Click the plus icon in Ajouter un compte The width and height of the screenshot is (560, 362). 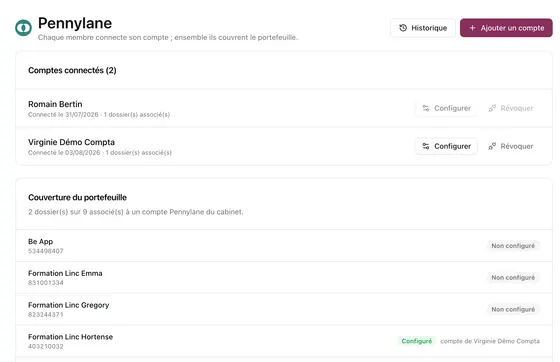click(x=472, y=28)
